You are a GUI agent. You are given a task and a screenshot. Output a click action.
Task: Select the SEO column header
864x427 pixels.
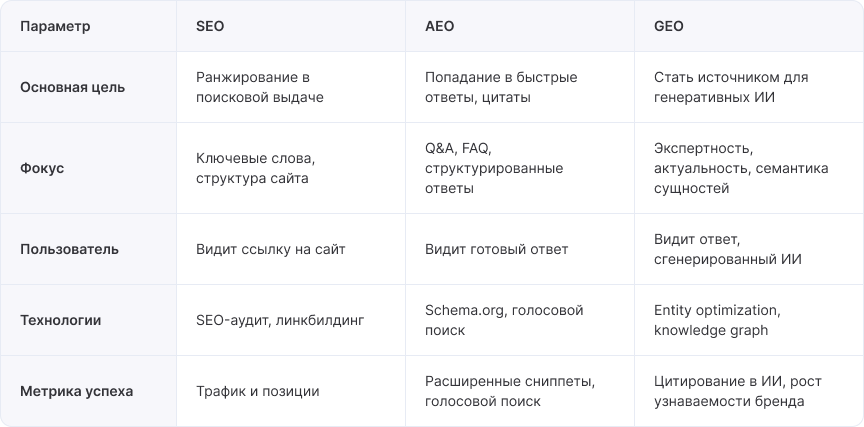pos(211,27)
